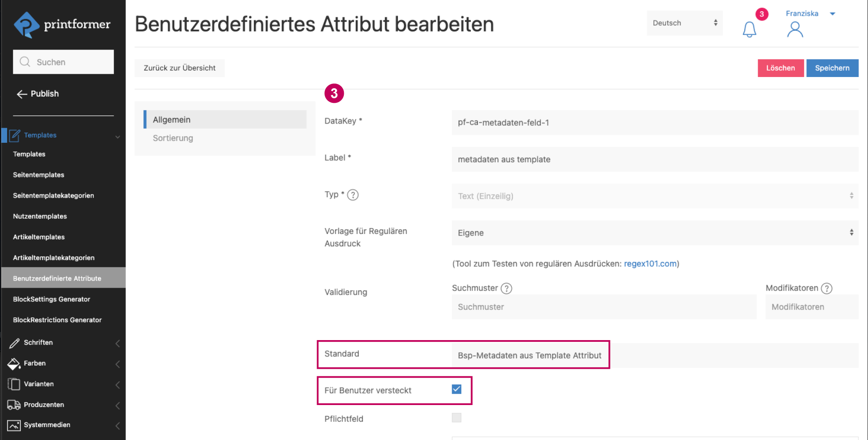Image resolution: width=868 pixels, height=440 pixels.
Task: Open BlockSettings Generator in sidebar
Action: 52,299
